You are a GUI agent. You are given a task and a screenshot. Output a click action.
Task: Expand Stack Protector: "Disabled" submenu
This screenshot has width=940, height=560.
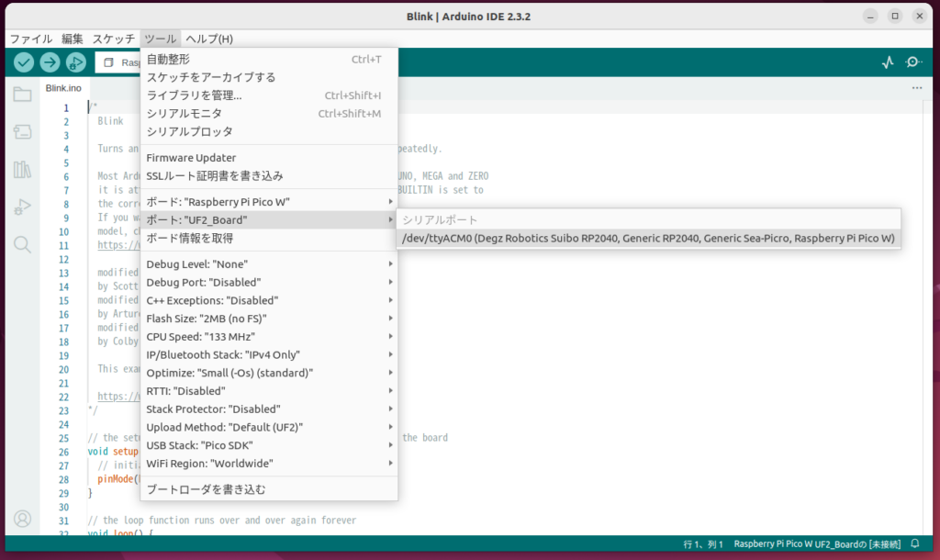[x=269, y=409]
